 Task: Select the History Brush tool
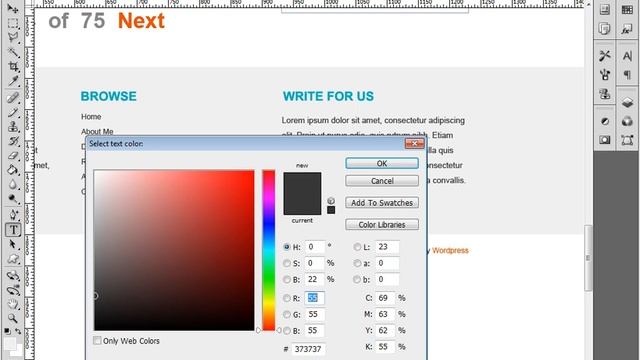13,141
